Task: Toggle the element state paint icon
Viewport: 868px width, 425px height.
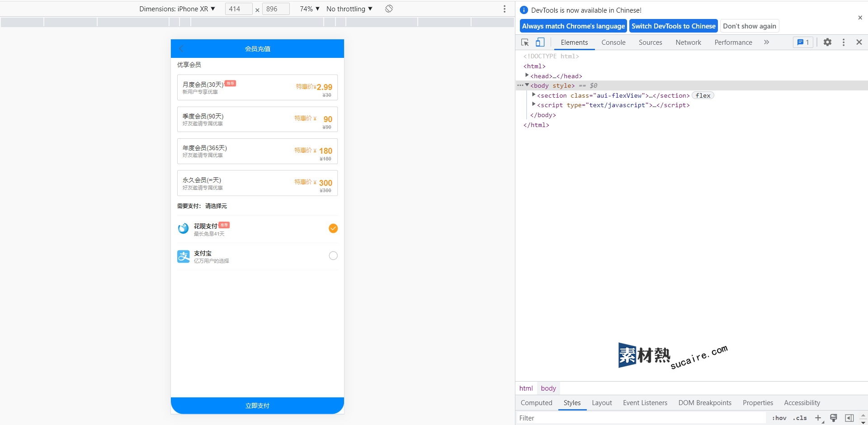Action: point(834,418)
